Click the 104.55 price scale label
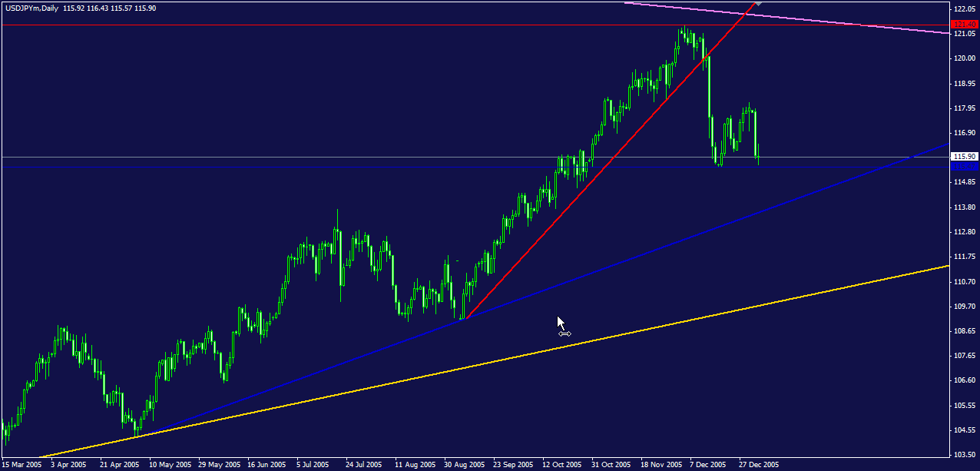 pyautogui.click(x=965, y=430)
